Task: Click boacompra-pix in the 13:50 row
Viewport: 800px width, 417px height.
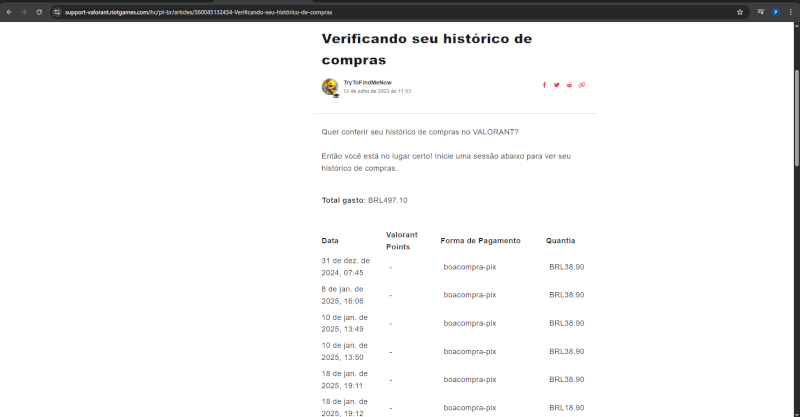Action: point(470,351)
